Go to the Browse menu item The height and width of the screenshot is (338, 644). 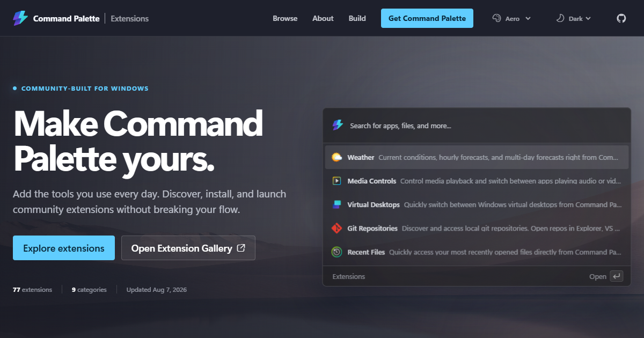(x=285, y=18)
